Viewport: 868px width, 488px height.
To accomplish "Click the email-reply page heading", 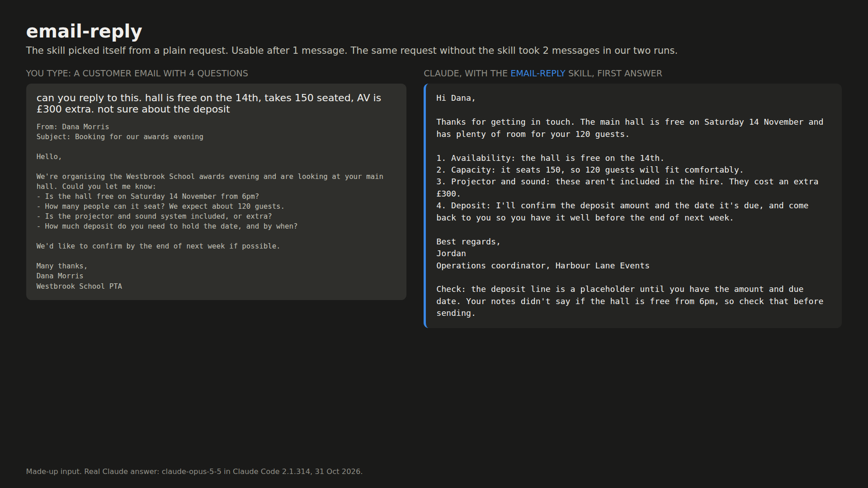I will [x=84, y=32].
